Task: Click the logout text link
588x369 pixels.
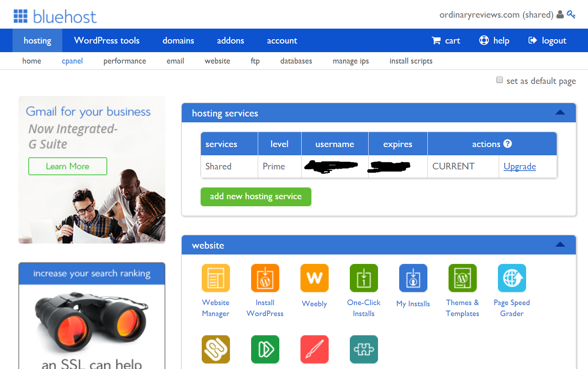Action: [x=554, y=40]
